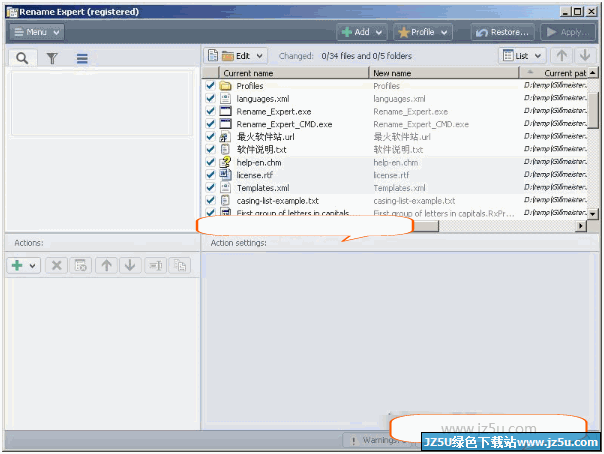Click the edit action icon beside delete
Image resolution: width=604 pixels, height=454 pixels.
81,265
